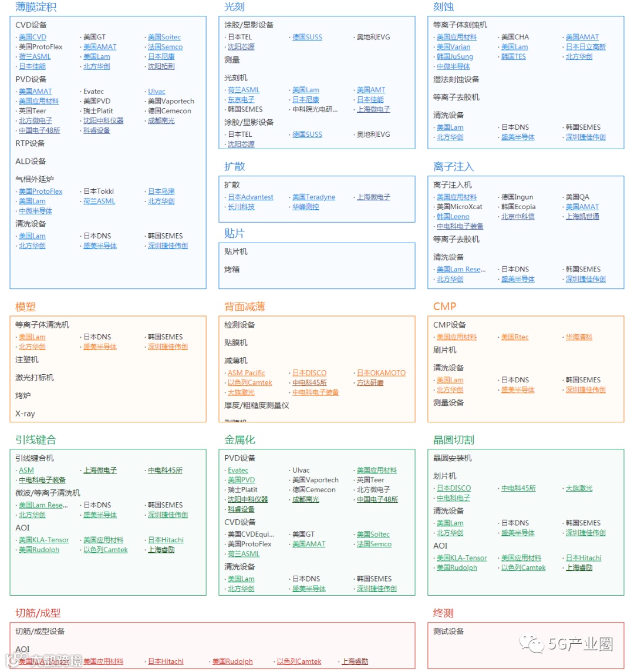Select 美国MicroXcat text in 离子注入机

coord(459,207)
